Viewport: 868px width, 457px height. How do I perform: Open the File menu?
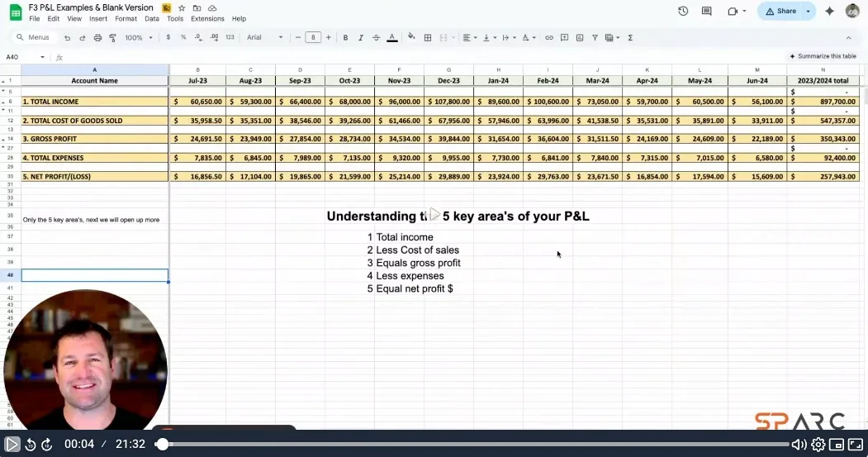pos(35,19)
